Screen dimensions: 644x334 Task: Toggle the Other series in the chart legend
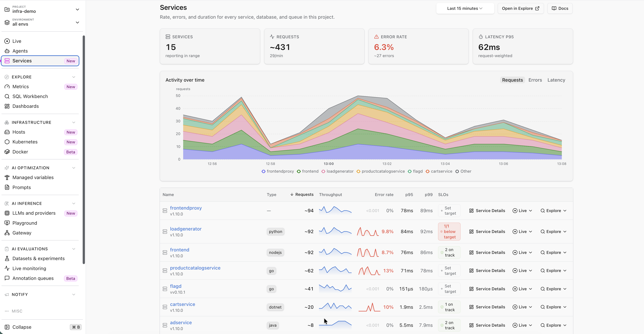click(x=463, y=171)
